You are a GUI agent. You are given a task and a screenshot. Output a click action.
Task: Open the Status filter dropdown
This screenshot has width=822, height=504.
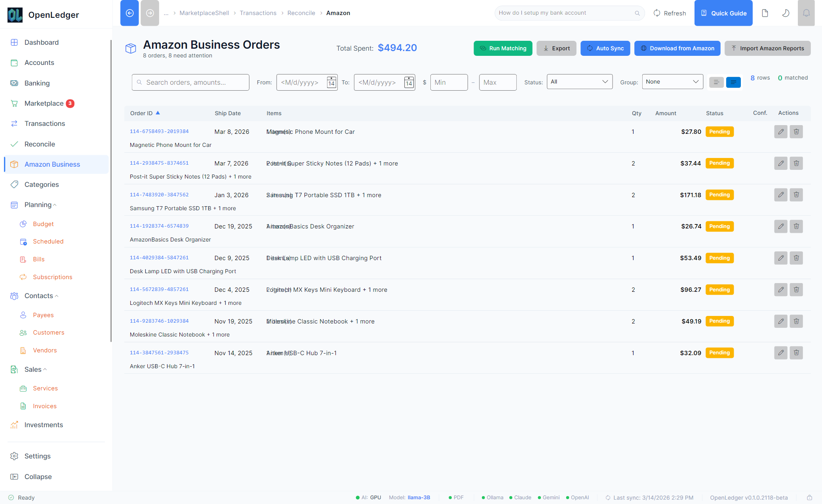coord(580,82)
